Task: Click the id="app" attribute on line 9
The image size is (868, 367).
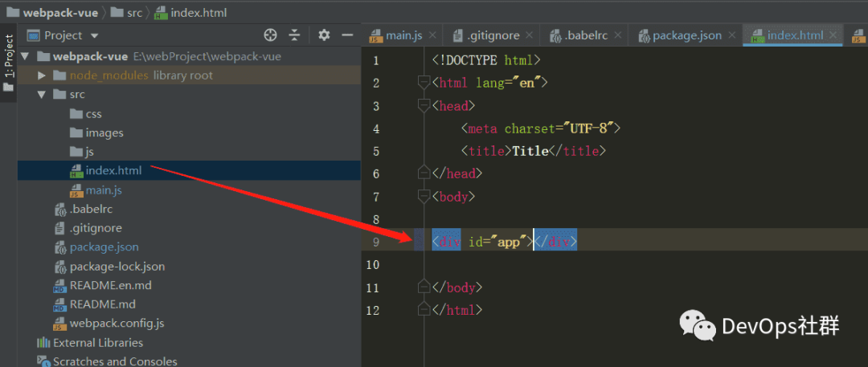Action: [x=497, y=242]
